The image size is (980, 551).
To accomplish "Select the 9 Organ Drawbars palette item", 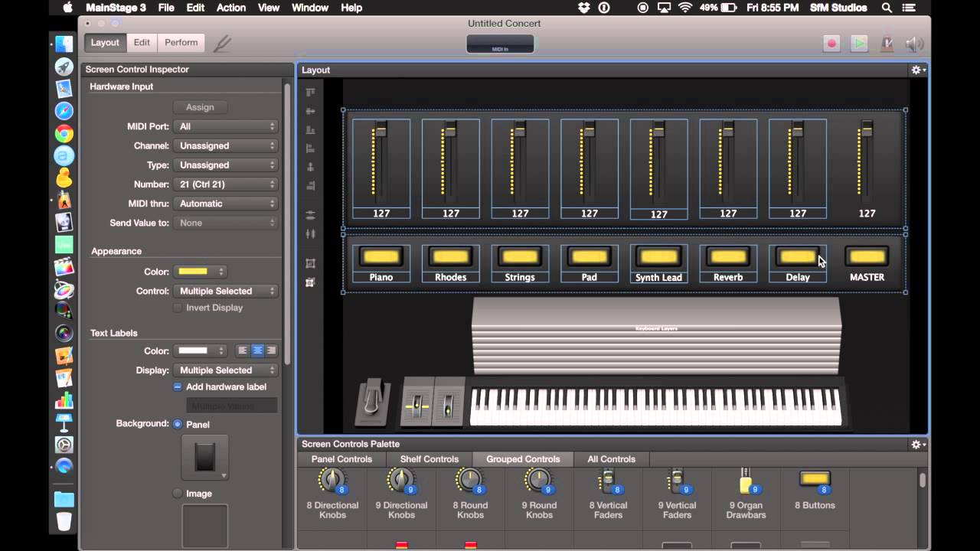I will [x=746, y=494].
